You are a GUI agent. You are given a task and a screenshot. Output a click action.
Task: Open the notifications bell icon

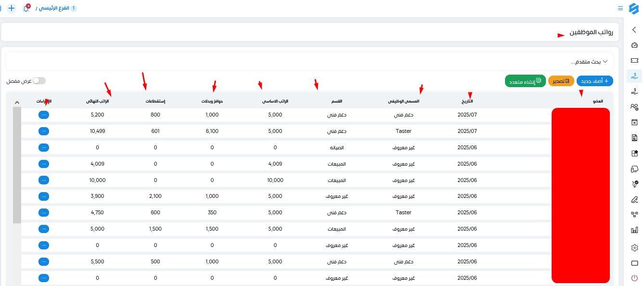(x=26, y=8)
